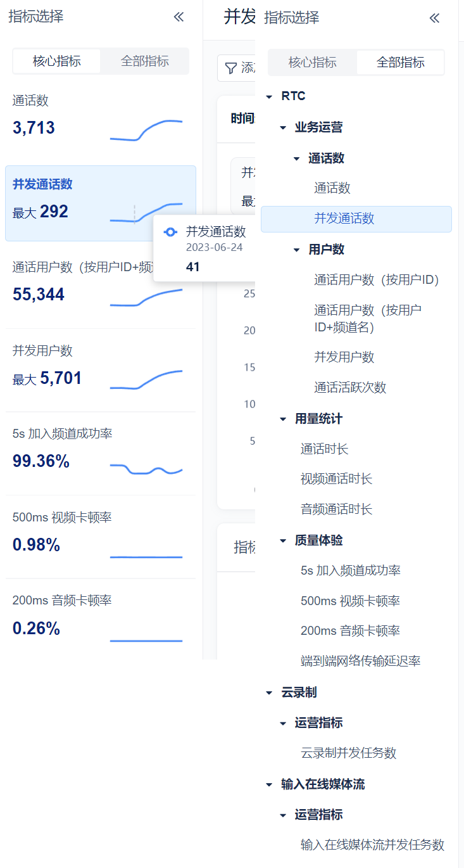
Task: Switch to 核心指标 tab in left panel
Action: tap(57, 61)
